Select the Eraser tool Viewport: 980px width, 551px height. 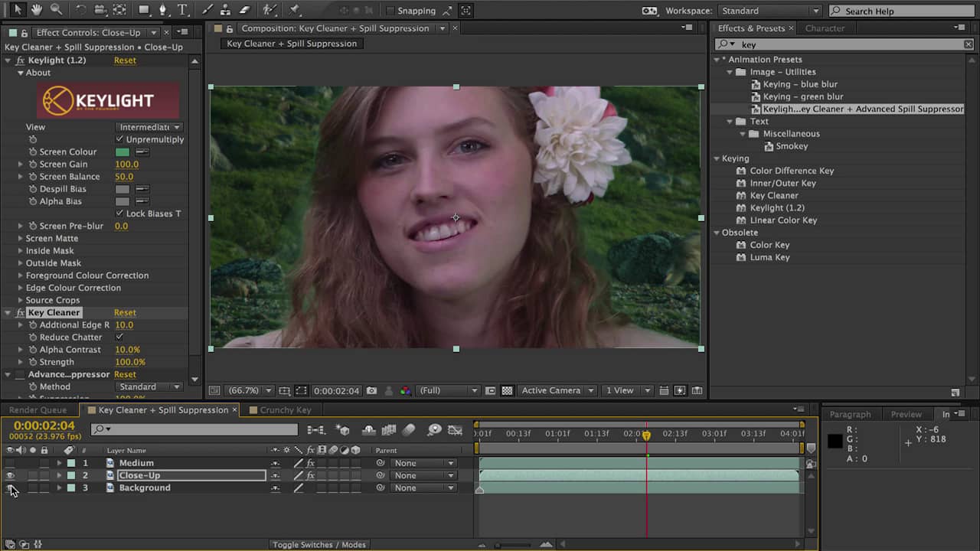(244, 10)
